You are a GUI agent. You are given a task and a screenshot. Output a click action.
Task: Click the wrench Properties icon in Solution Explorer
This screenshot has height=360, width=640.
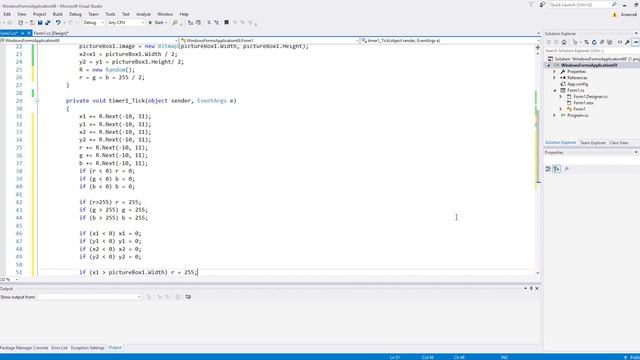point(627,42)
